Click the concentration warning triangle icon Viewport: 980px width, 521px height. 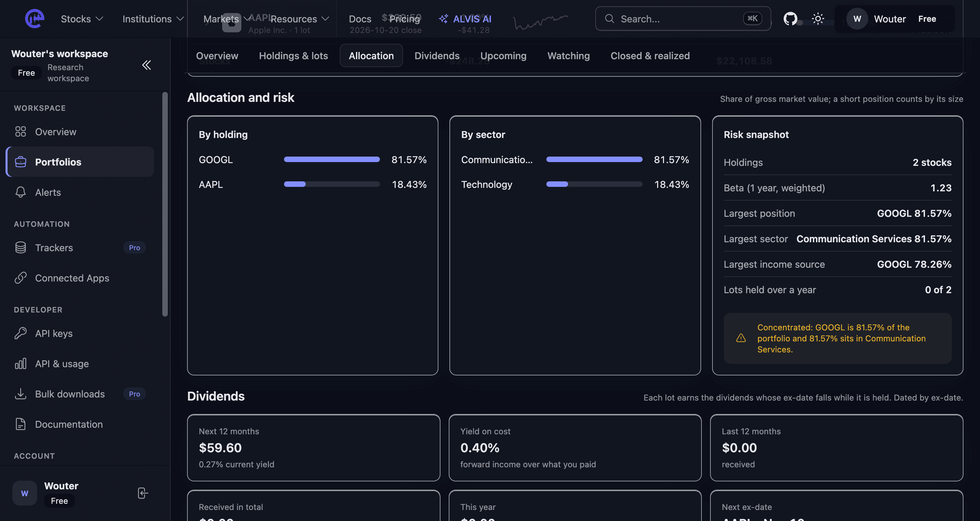[741, 338]
